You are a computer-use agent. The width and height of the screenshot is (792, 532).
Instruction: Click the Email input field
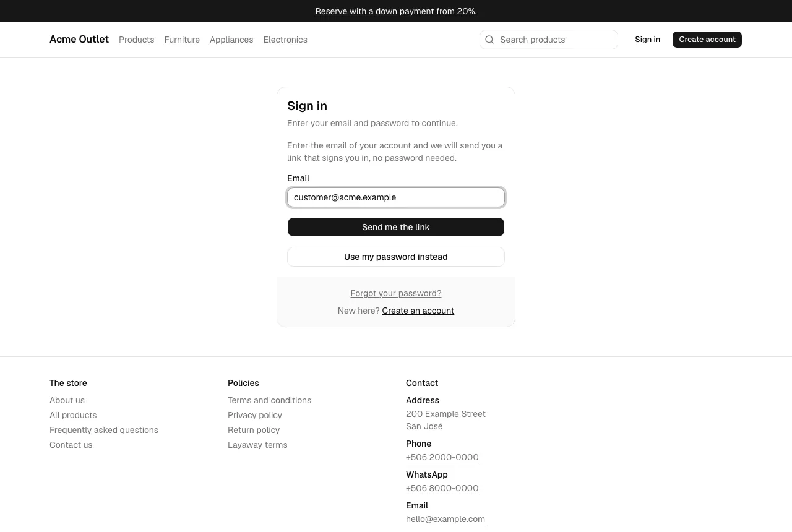coord(396,197)
